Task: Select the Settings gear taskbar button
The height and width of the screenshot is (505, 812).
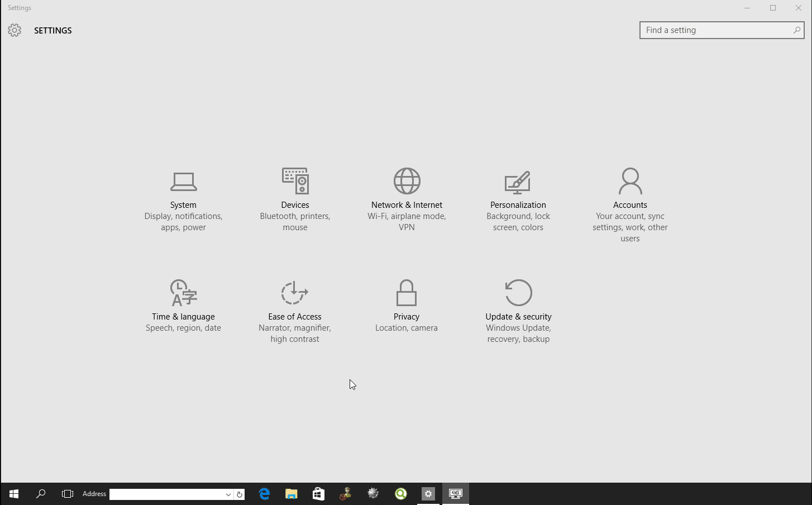Action: click(428, 494)
